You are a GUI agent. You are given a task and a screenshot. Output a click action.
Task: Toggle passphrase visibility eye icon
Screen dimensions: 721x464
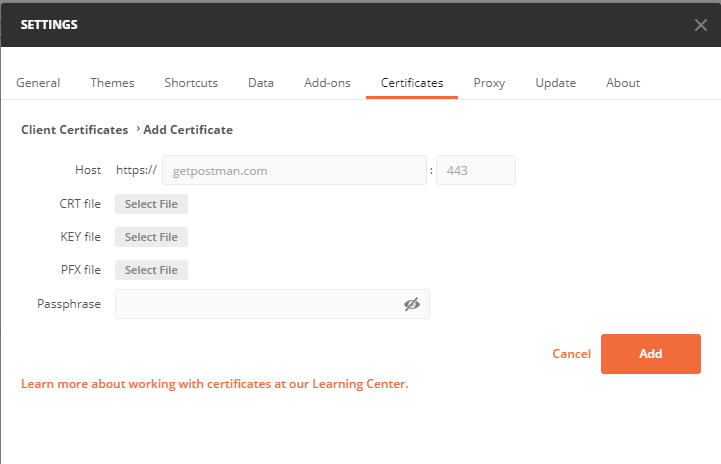pos(411,304)
